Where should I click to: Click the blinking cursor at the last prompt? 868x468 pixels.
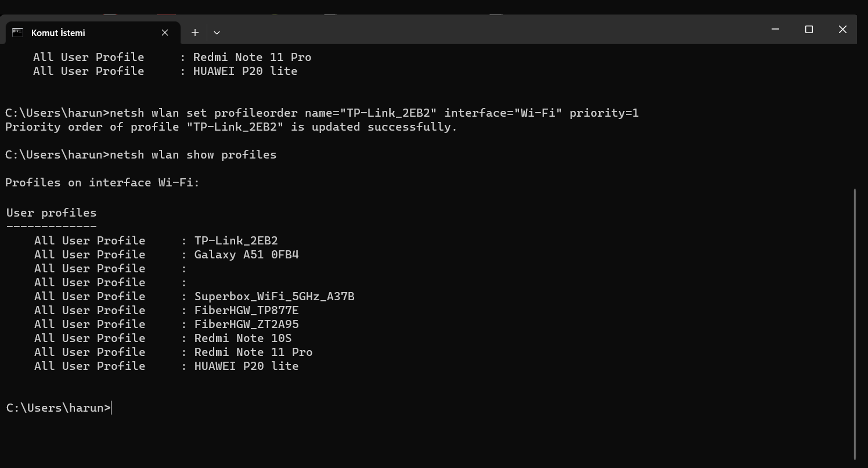pyautogui.click(x=111, y=408)
